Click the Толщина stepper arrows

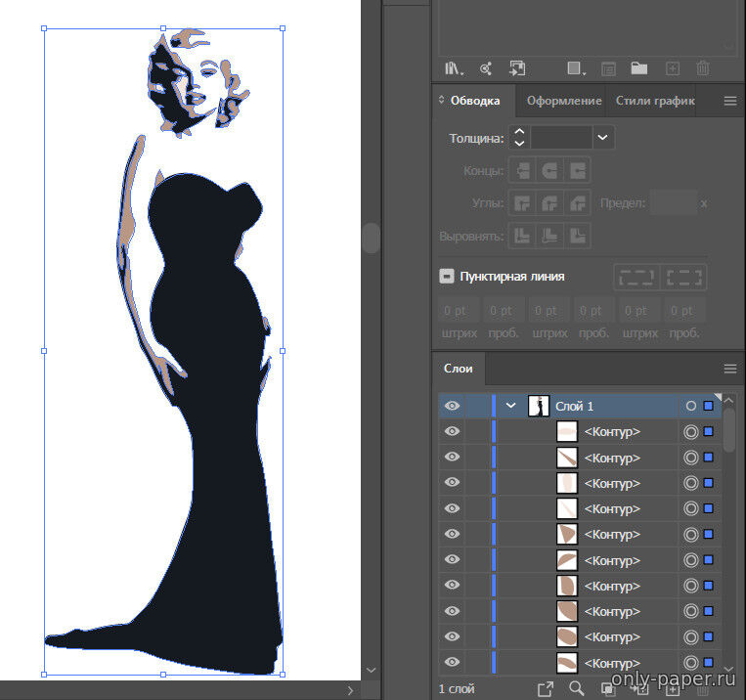519,138
